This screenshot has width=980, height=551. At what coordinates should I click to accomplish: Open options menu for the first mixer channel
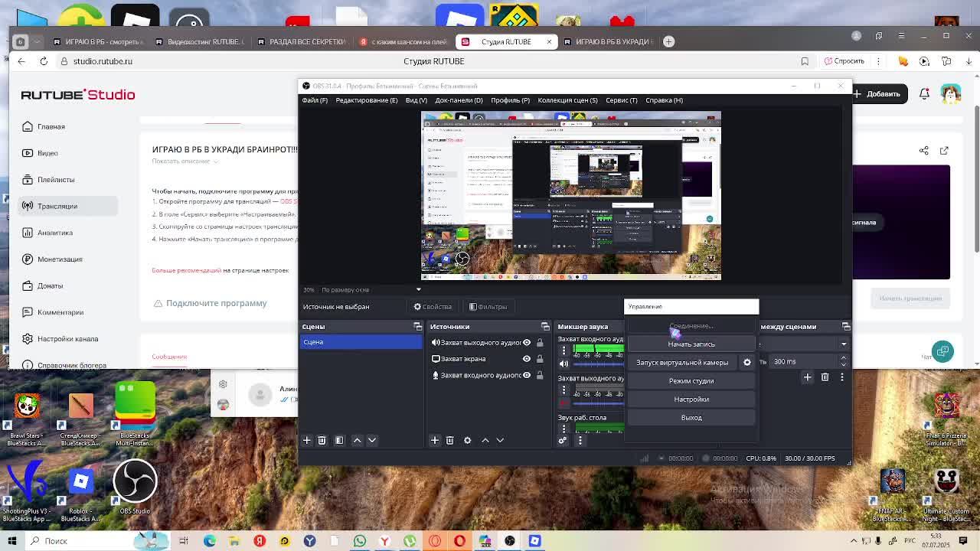click(564, 350)
